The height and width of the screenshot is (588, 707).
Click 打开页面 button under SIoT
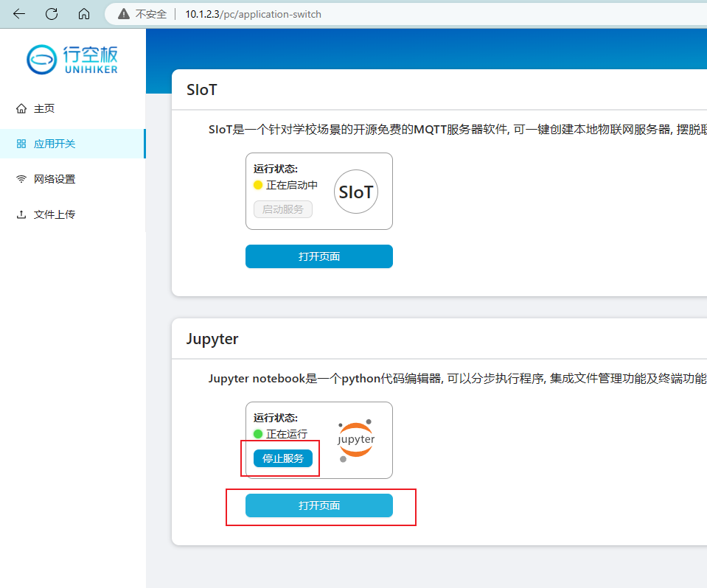pyautogui.click(x=318, y=256)
